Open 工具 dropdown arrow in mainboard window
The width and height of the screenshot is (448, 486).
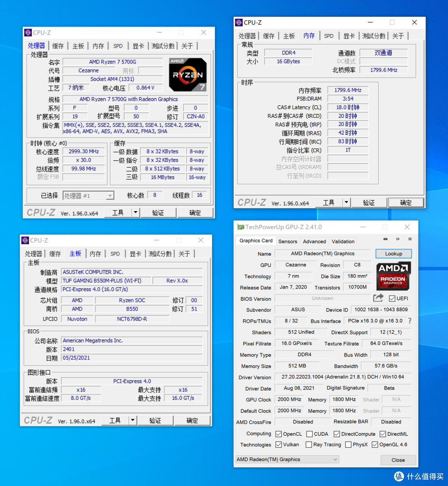click(133, 420)
